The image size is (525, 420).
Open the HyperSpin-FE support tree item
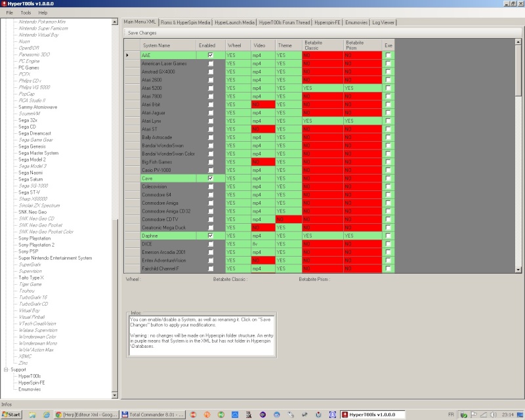point(31,383)
